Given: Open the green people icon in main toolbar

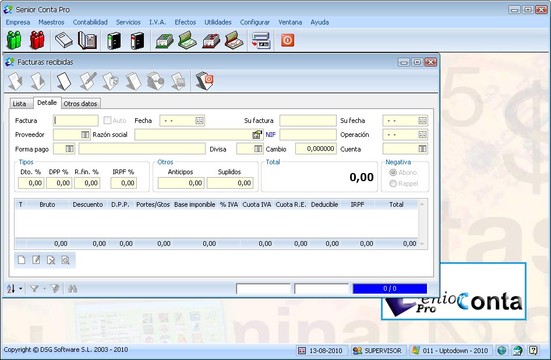Looking at the screenshot, I should [x=14, y=40].
